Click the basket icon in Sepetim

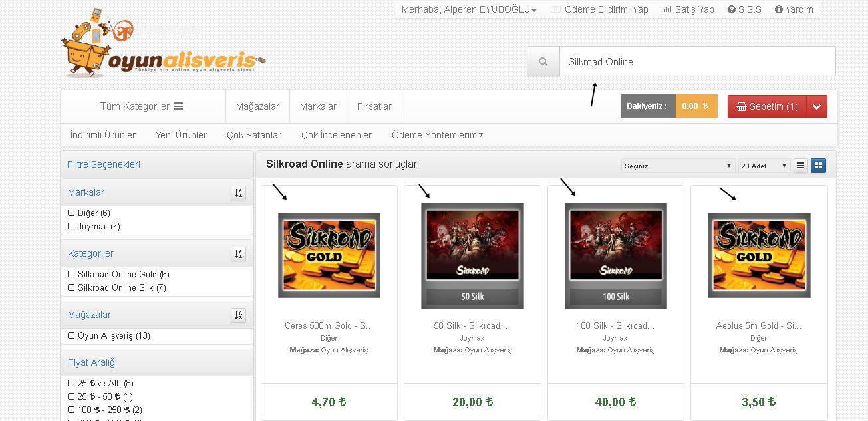coord(741,106)
